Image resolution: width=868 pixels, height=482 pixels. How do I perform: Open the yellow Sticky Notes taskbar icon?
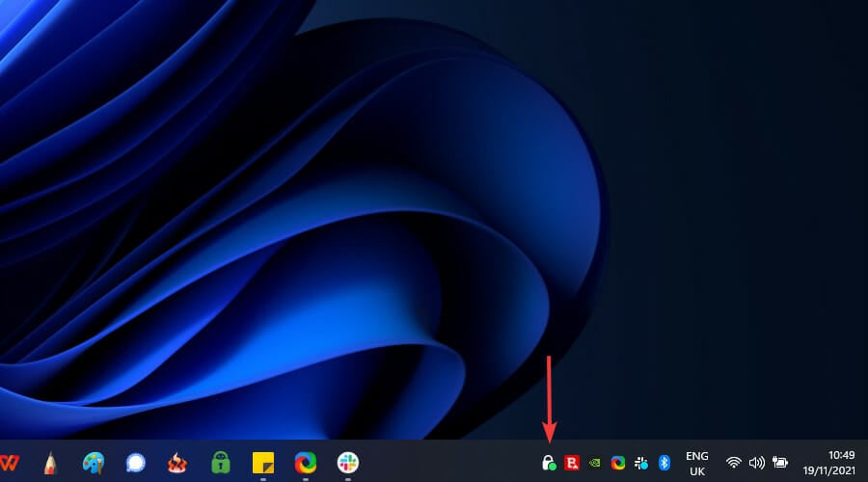click(x=263, y=463)
